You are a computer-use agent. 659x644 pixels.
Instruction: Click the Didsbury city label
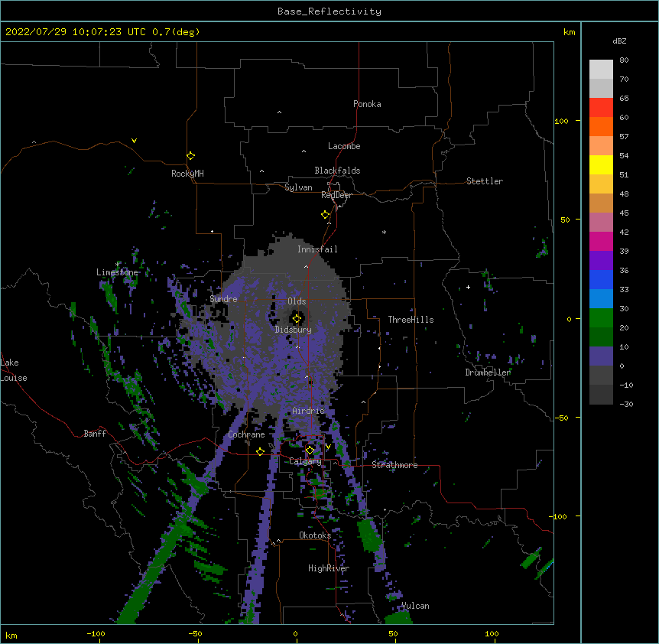pyautogui.click(x=293, y=330)
